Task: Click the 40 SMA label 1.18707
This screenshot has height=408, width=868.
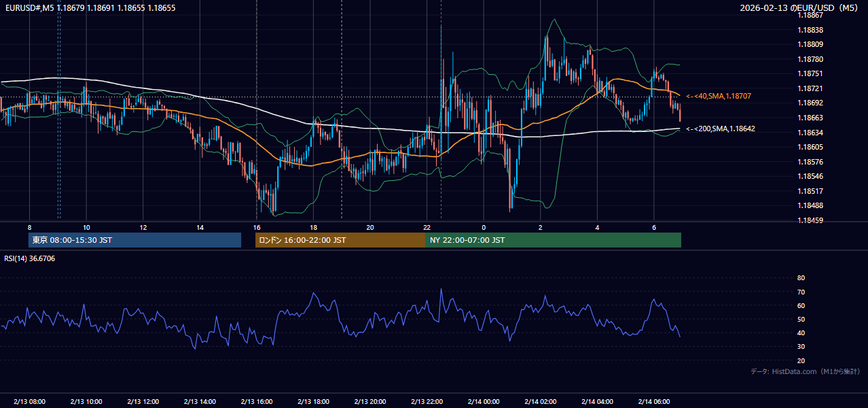Action: 719,97
